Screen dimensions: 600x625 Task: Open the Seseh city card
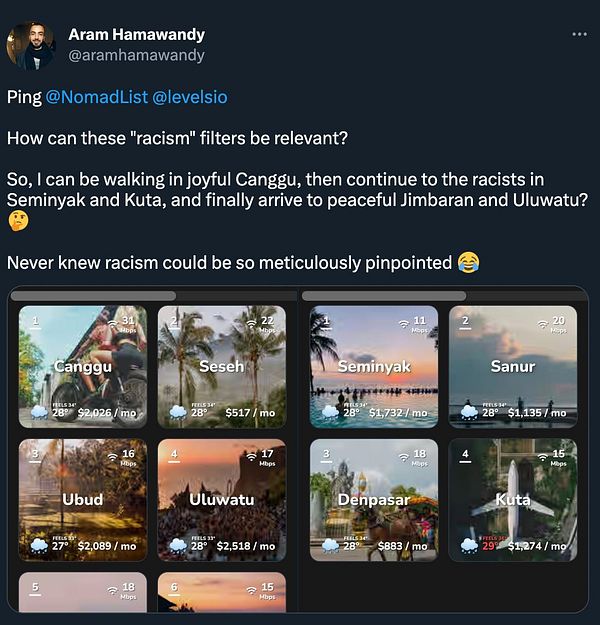(x=221, y=366)
